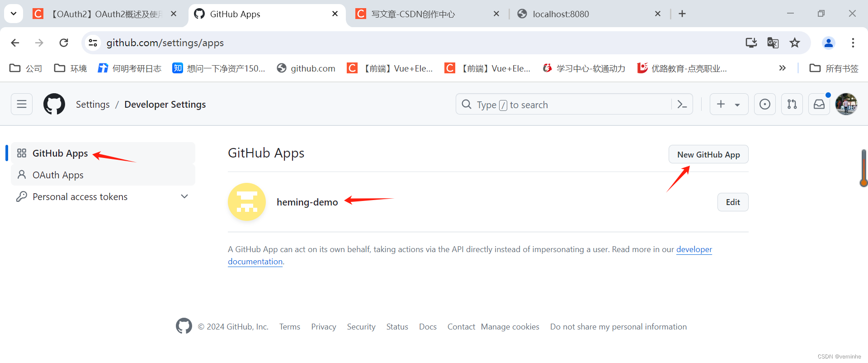This screenshot has width=868, height=363.
Task: Open the github.com bookmark
Action: [x=306, y=68]
